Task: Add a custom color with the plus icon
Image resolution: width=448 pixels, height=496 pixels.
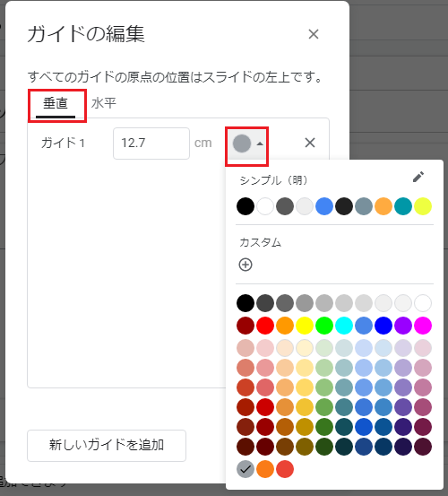Action: coord(246,265)
